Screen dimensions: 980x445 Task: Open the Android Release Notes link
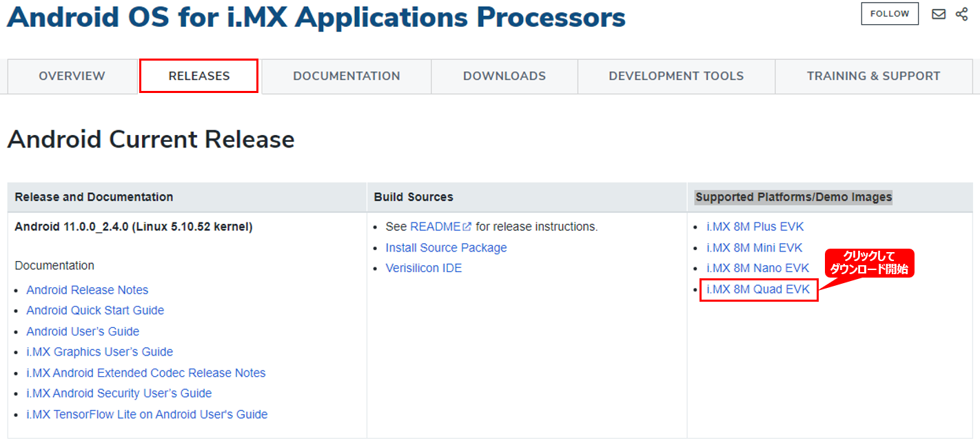click(x=88, y=290)
